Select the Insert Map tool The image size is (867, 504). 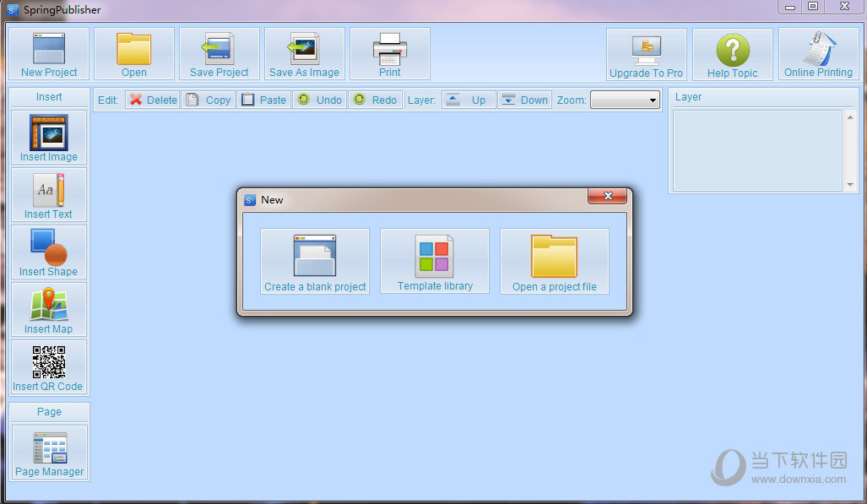coord(49,309)
